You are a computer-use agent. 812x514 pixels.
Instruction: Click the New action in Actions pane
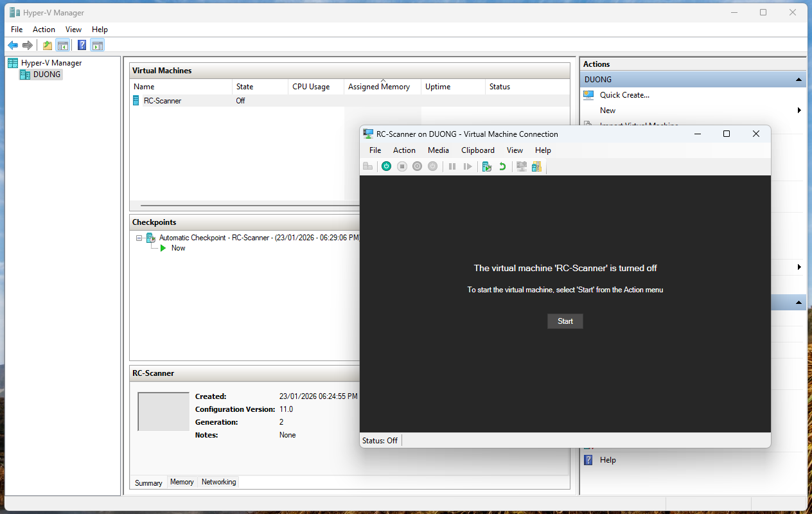click(x=608, y=111)
